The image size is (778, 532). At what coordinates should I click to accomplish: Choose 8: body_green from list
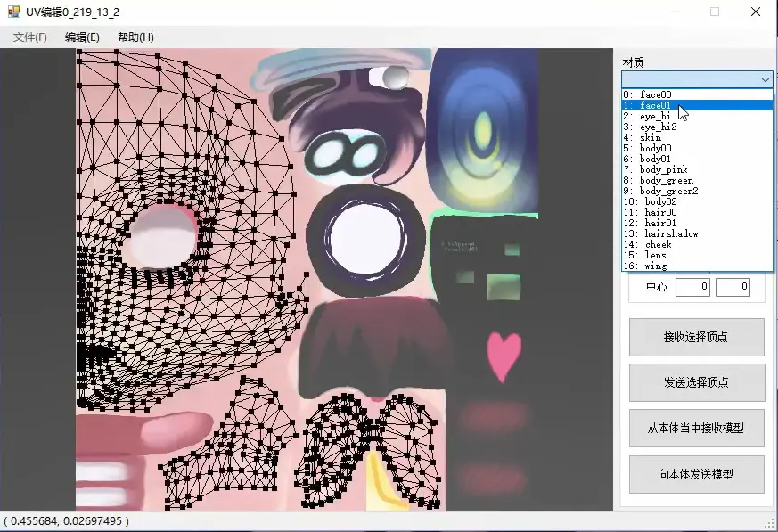[697, 180]
